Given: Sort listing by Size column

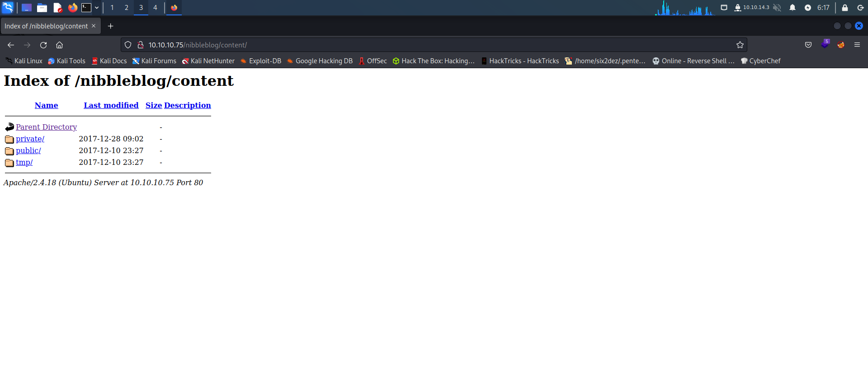Looking at the screenshot, I should pos(154,105).
